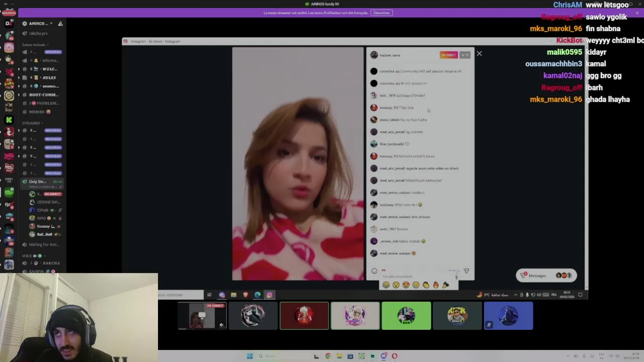Select the green KICK participant tile
The width and height of the screenshot is (644, 362).
tap(406, 316)
